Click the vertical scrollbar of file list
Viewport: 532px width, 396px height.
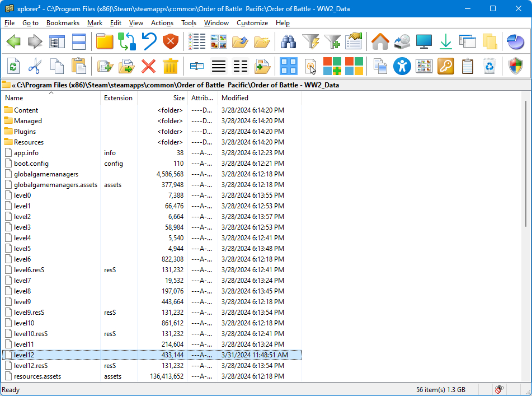tap(526, 163)
